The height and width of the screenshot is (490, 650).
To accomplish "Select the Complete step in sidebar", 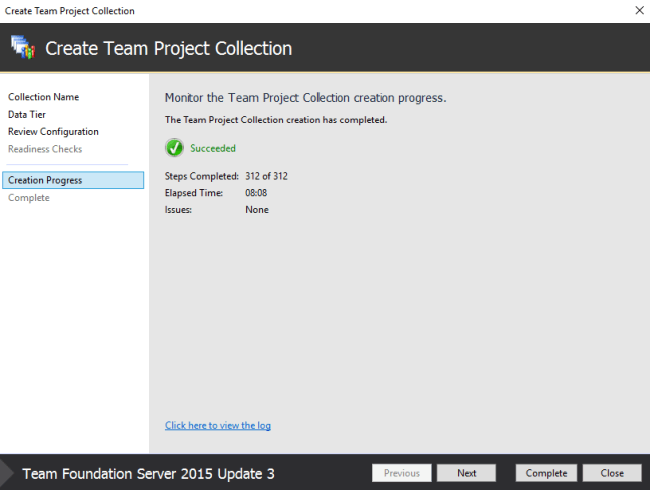I will tap(29, 198).
